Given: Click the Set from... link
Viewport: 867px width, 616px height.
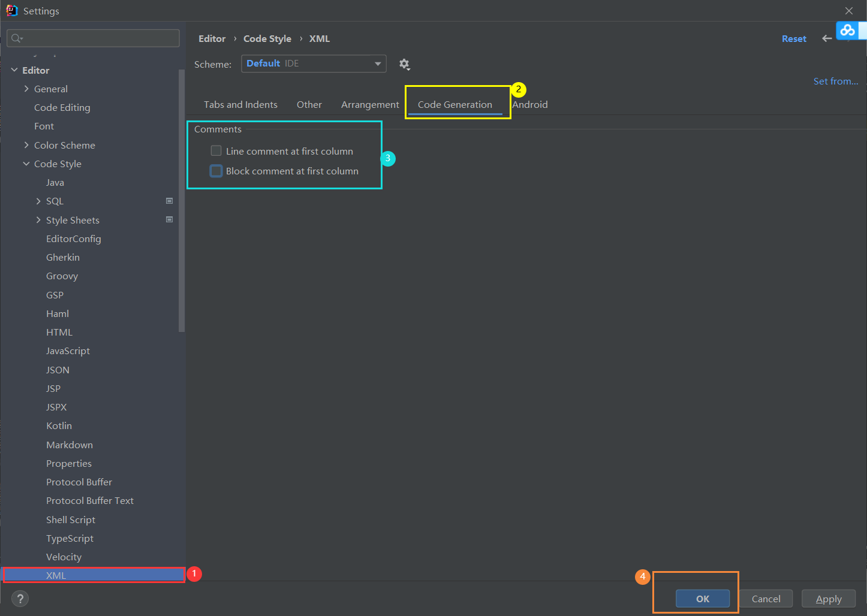Looking at the screenshot, I should click(836, 81).
